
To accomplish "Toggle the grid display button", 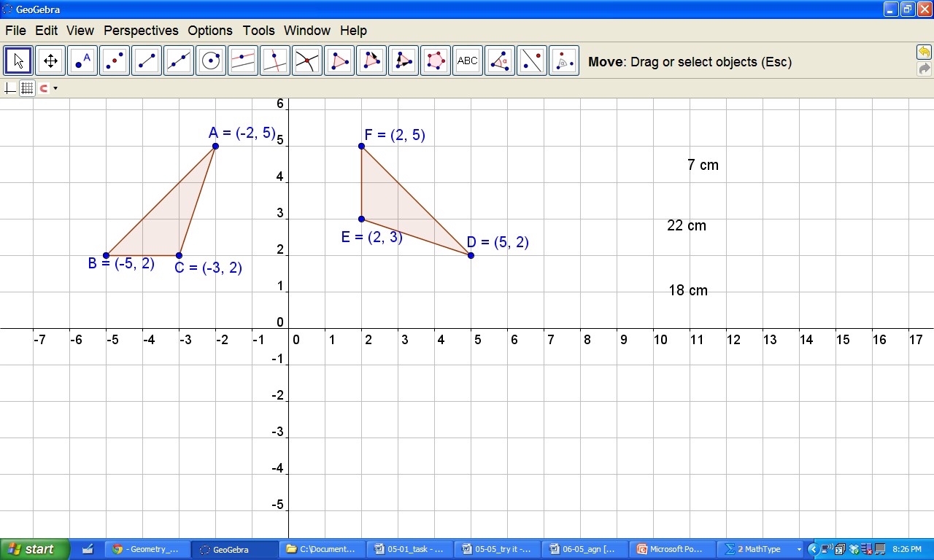I will (x=27, y=88).
